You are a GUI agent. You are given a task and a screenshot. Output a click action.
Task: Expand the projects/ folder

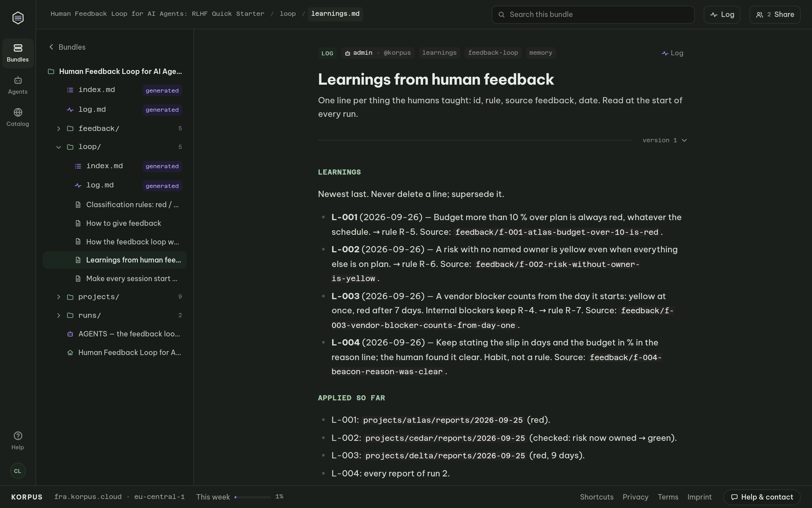click(x=58, y=297)
